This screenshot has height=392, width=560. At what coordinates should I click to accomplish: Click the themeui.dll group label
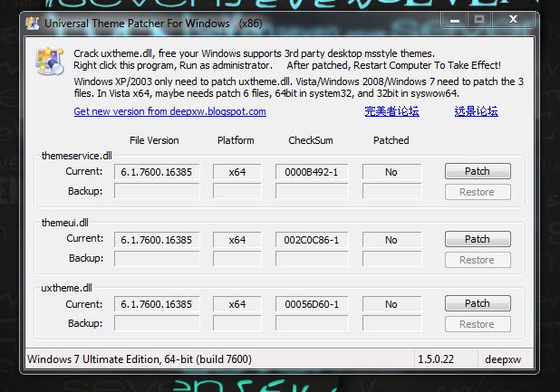(65, 223)
